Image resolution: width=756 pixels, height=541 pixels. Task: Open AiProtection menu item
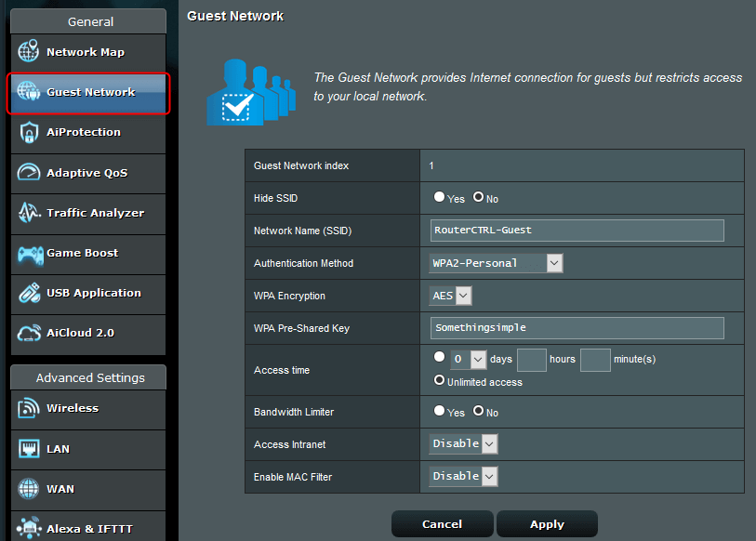coord(88,134)
